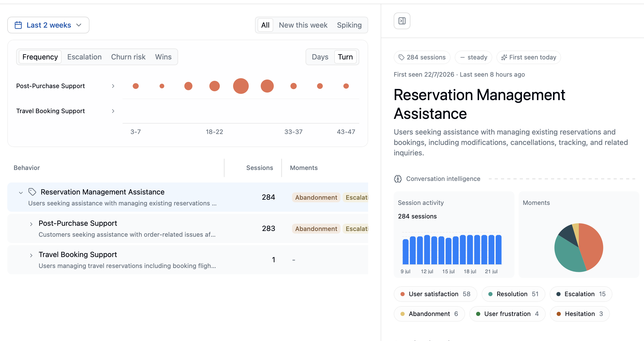Switch chart axis to Days
The height and width of the screenshot is (341, 644).
(x=320, y=57)
